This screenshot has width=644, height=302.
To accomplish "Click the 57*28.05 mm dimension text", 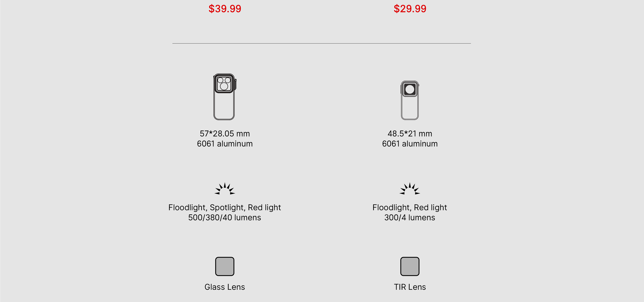I will coord(225,134).
